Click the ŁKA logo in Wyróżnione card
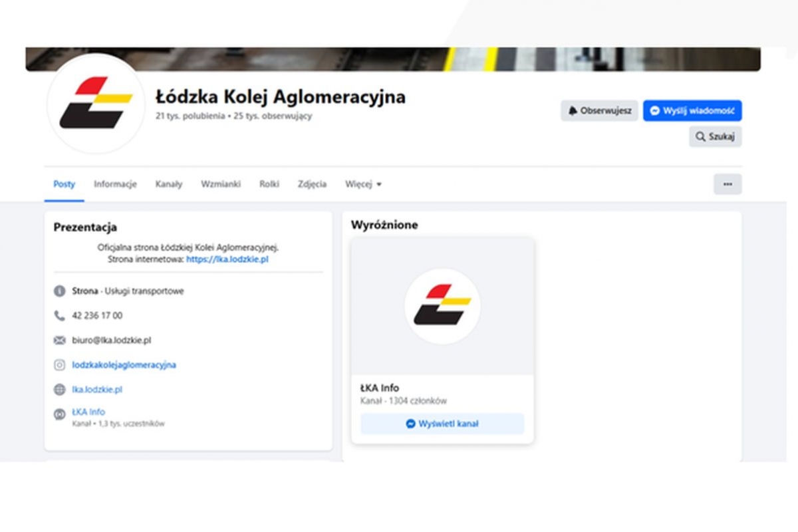 [x=442, y=306]
